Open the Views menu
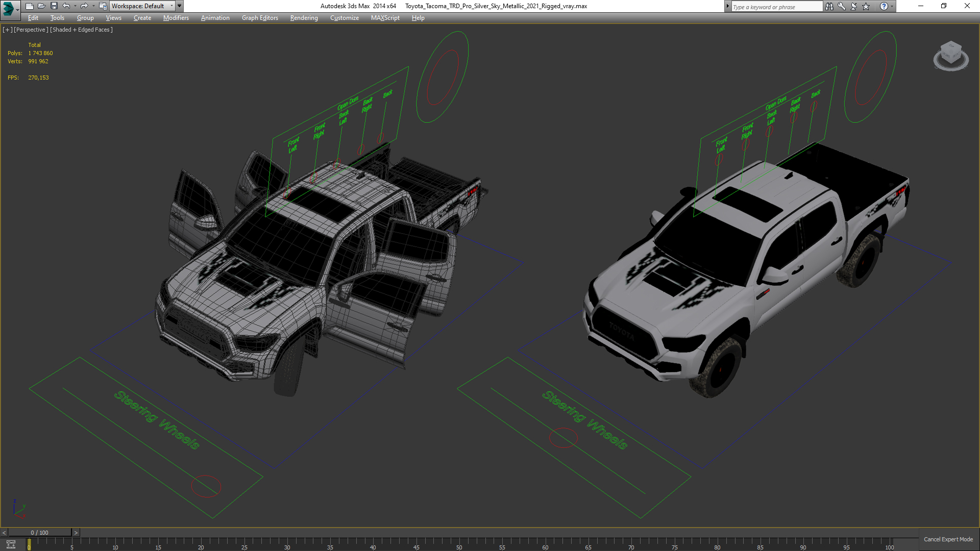Image resolution: width=980 pixels, height=551 pixels. coord(113,18)
